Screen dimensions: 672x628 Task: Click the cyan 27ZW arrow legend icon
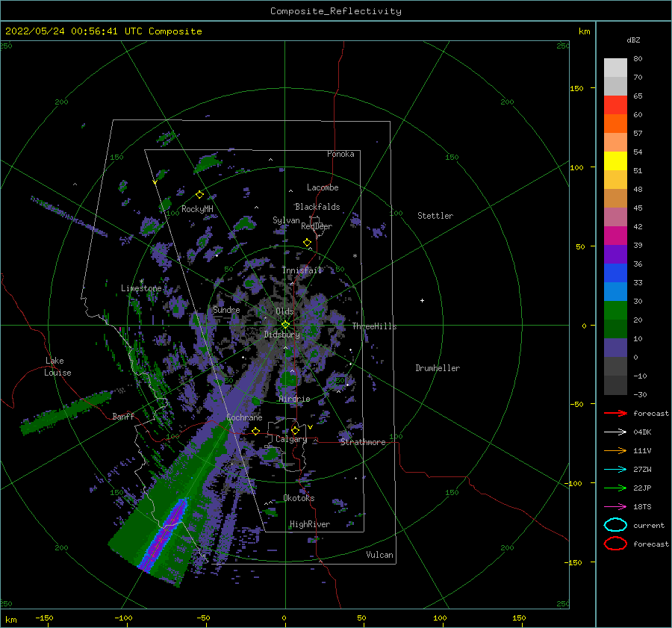(x=615, y=470)
